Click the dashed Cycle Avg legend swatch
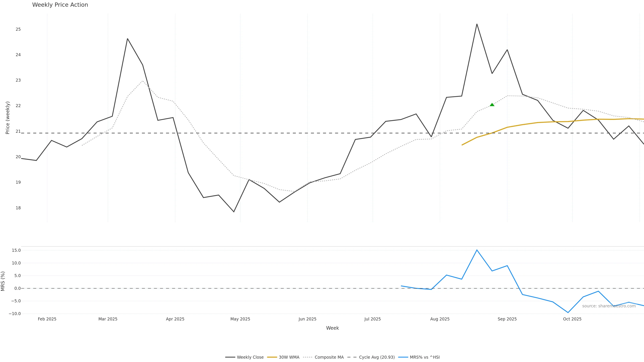The width and height of the screenshot is (644, 362). click(352, 357)
